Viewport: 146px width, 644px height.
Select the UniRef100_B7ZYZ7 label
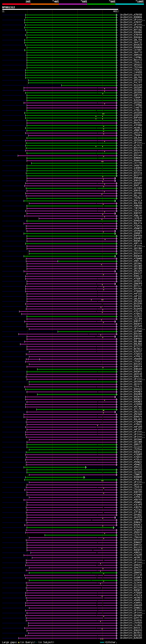[131, 347]
